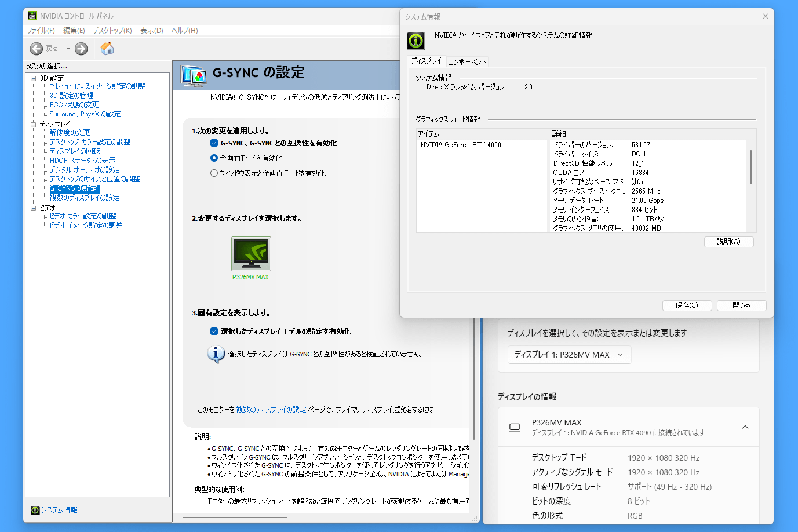The height and width of the screenshot is (532, 798).
Task: Select the P326MV MAX monitor icon
Action: [x=251, y=254]
